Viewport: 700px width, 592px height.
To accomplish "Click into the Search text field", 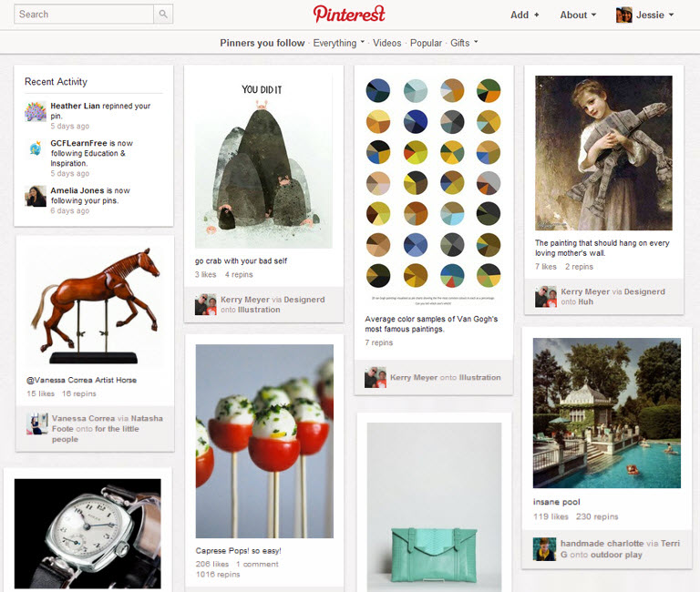I will coord(84,15).
